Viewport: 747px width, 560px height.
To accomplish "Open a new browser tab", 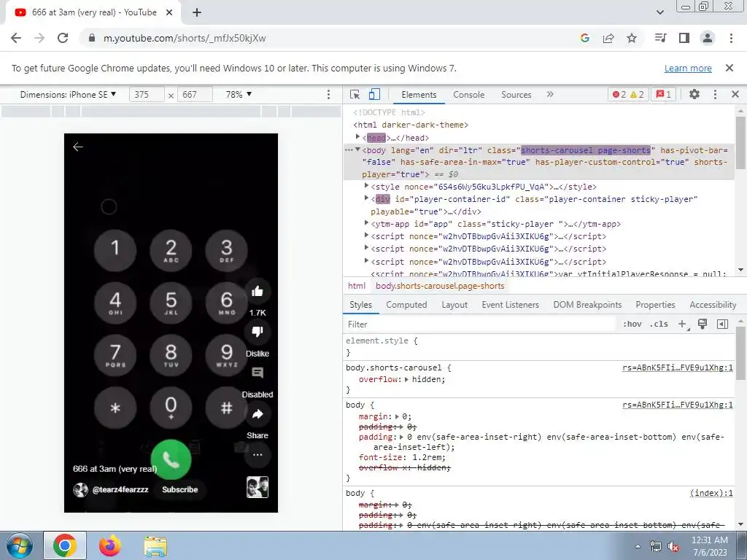I will [197, 12].
